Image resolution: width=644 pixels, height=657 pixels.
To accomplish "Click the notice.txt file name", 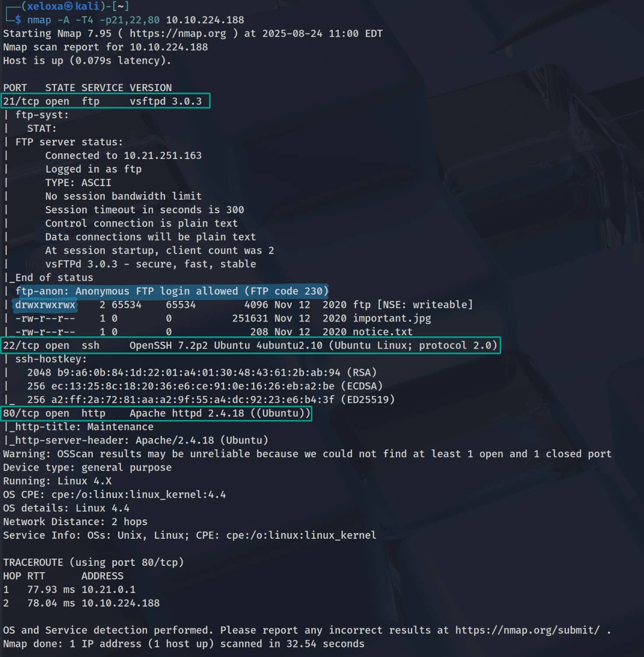I will point(382,332).
